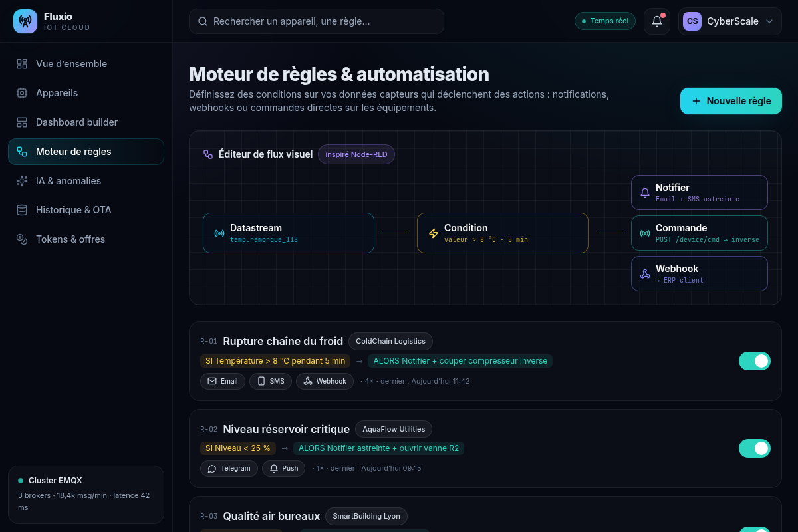The width and height of the screenshot is (798, 532).
Task: Select the Notifier Email + SMS node
Action: [700, 192]
